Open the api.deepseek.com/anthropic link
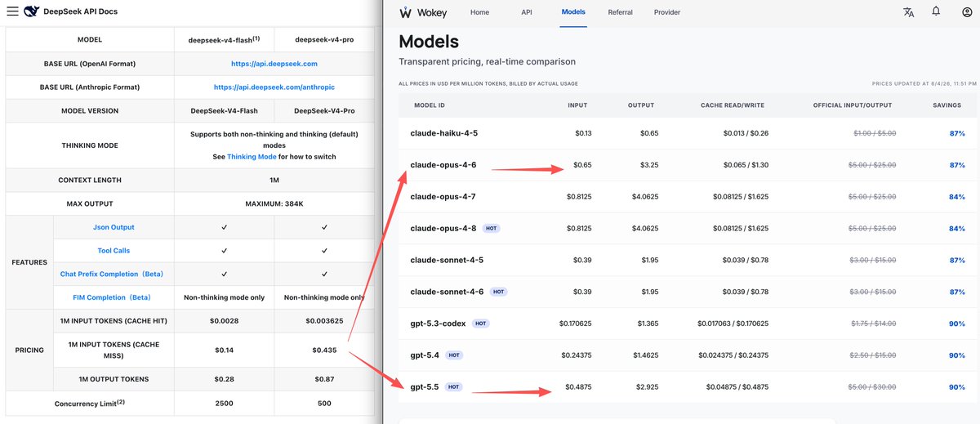980x424 pixels. coord(274,87)
